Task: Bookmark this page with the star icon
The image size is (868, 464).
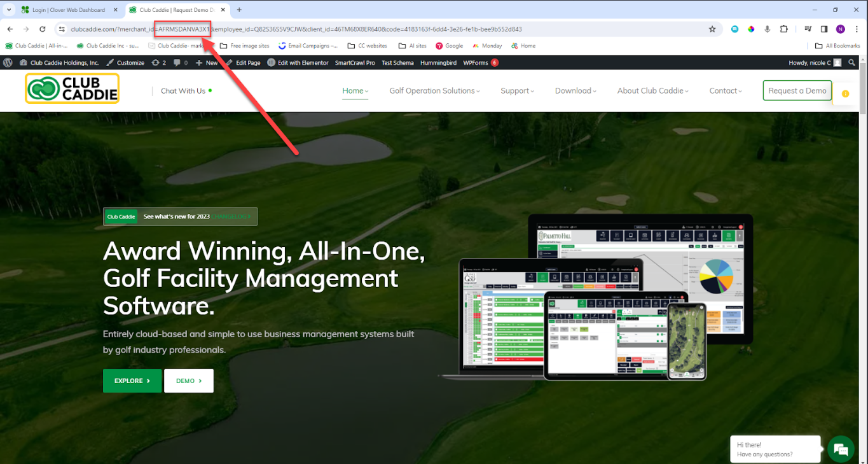Action: [712, 29]
